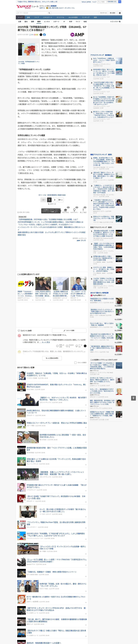Open story 中高生ゴルファーのマッチプレー全国大会
Image resolution: width=138 pixels, height=644 pixels.
coord(57,423)
